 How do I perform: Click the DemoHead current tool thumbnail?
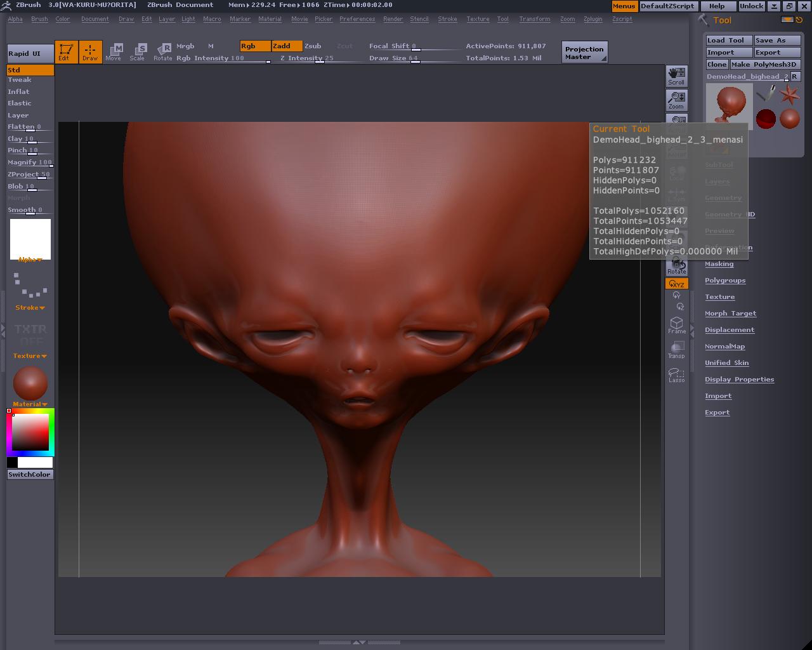pyautogui.click(x=729, y=105)
